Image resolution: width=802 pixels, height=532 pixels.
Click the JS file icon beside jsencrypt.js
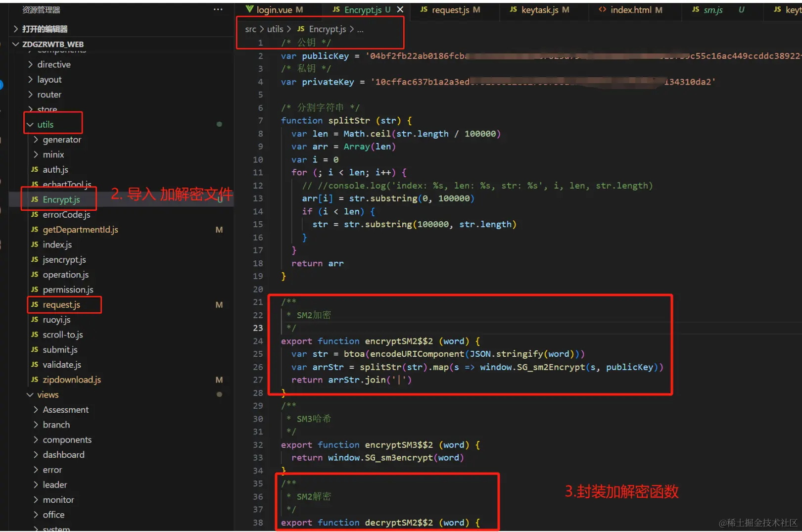point(35,260)
